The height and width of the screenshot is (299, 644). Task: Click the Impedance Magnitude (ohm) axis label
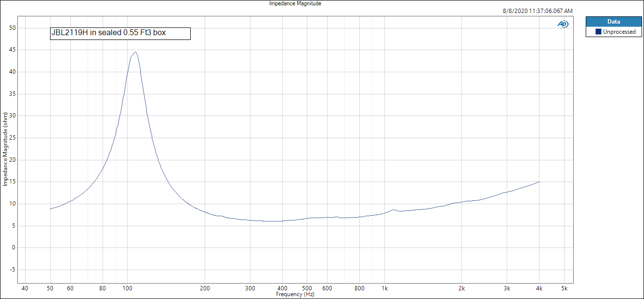(5, 149)
